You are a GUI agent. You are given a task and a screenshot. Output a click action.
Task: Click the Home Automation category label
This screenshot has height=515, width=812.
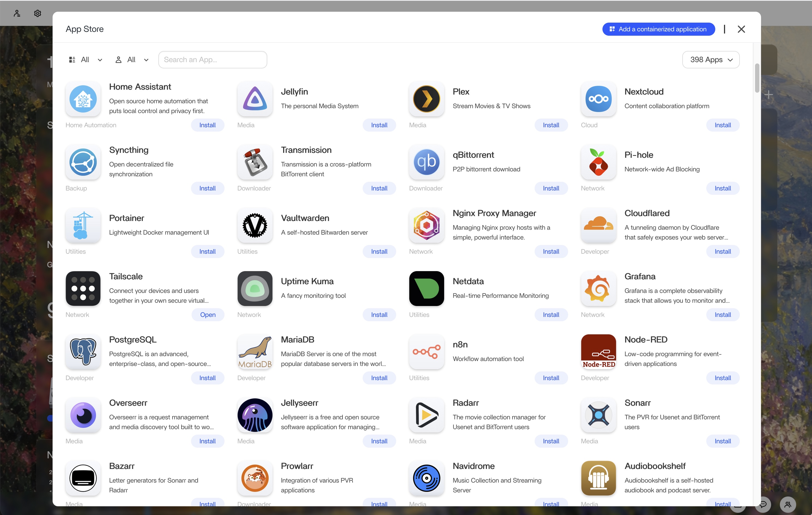tap(91, 125)
